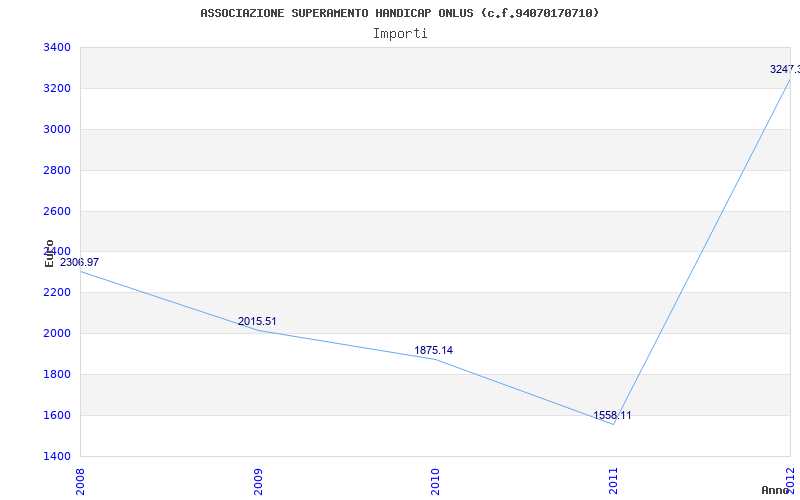Screen dimensions: 800x500
Task: Click the 2600 y-axis value
Action: (x=57, y=211)
